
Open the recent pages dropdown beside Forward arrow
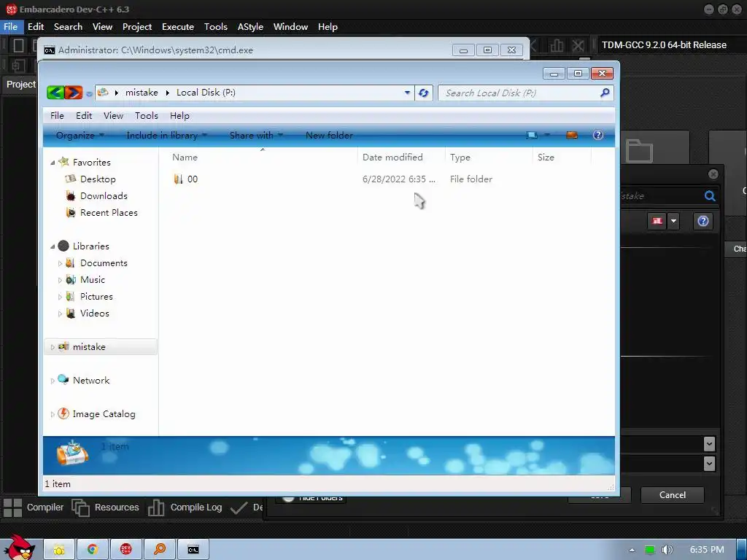[89, 94]
